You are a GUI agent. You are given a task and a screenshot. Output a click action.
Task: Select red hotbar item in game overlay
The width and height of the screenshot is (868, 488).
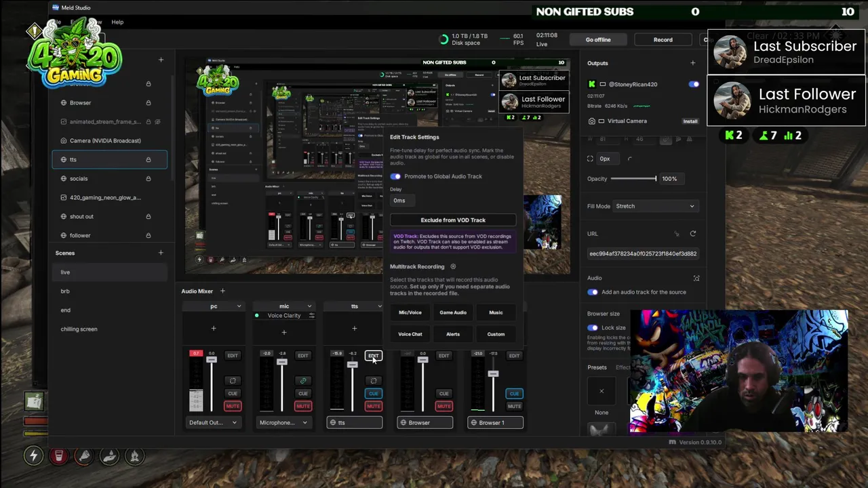(x=59, y=456)
